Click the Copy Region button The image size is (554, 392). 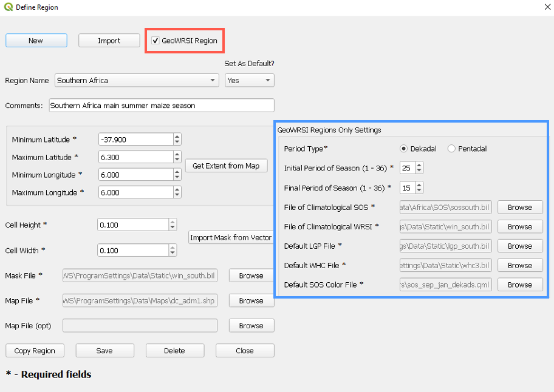click(x=35, y=351)
